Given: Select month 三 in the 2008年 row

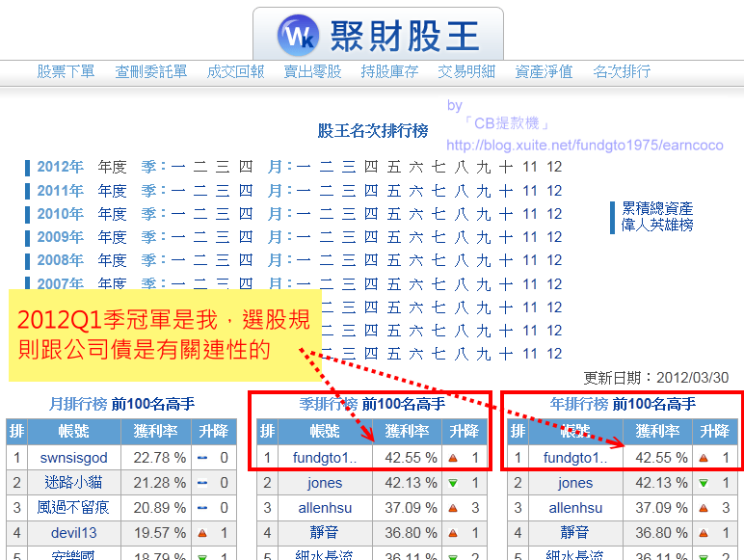Looking at the screenshot, I should pyautogui.click(x=349, y=260).
